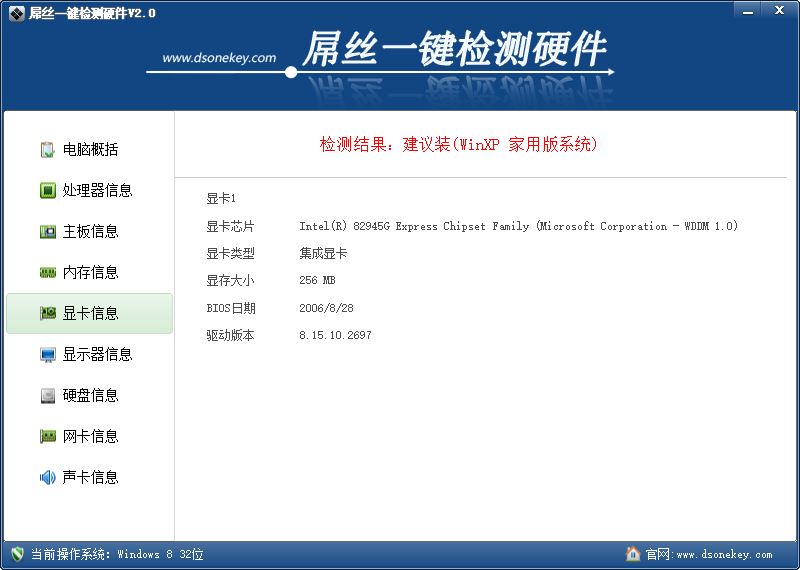This screenshot has width=800, height=570.
Task: Switch to 处理器信息 section
Action: click(89, 190)
